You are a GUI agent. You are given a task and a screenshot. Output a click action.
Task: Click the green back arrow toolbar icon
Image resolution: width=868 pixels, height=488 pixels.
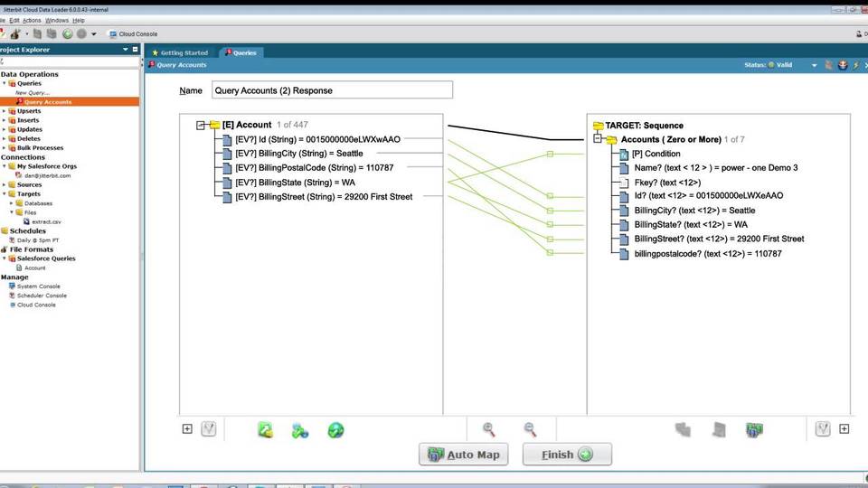68,34
